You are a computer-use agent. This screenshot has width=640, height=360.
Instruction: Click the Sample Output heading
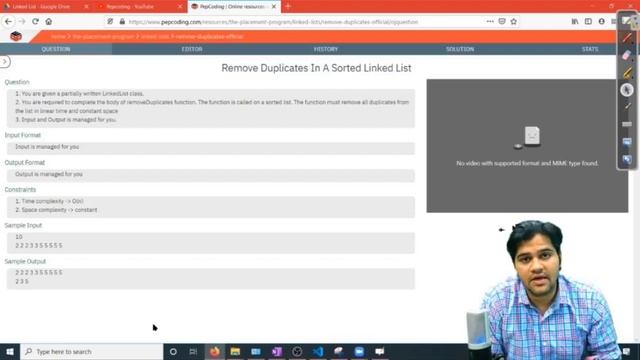pyautogui.click(x=25, y=261)
